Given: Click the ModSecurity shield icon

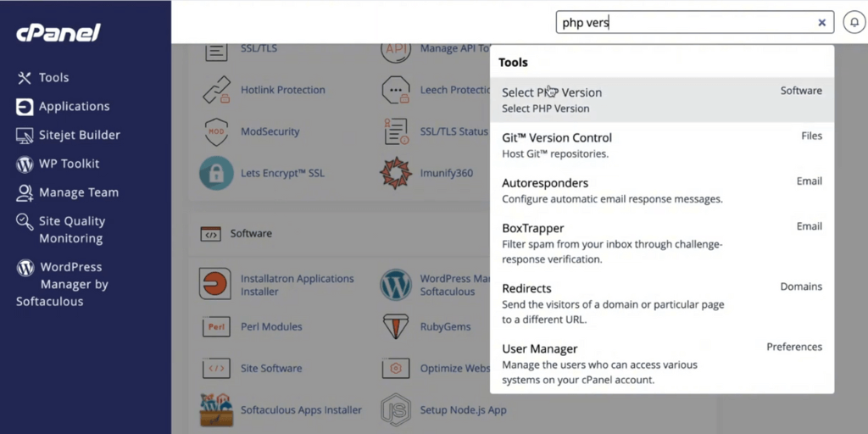Looking at the screenshot, I should (216, 131).
